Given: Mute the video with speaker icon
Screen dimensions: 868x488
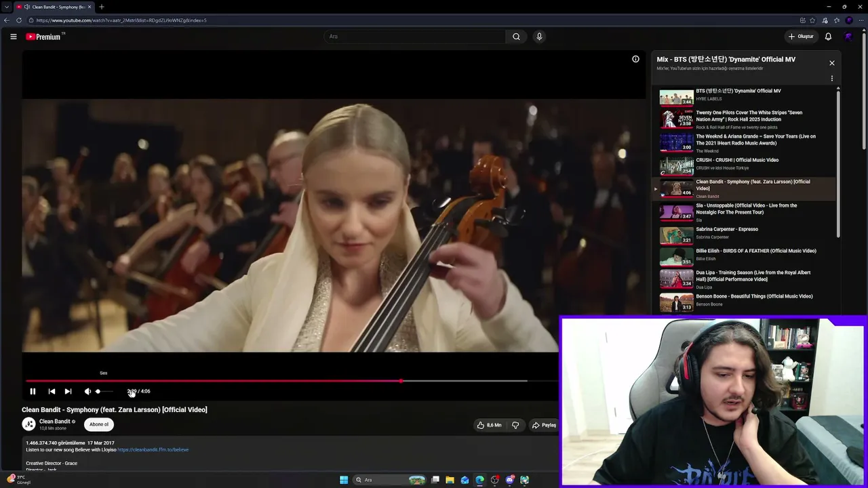Looking at the screenshot, I should (x=87, y=391).
